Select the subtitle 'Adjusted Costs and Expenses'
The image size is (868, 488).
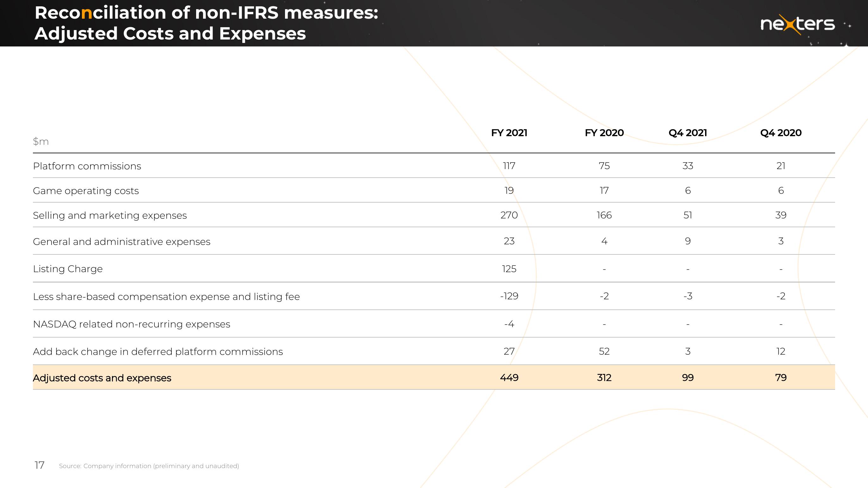click(x=170, y=34)
